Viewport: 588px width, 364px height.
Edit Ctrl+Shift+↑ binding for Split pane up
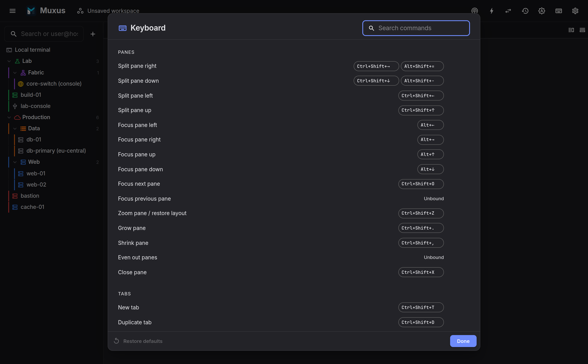[x=421, y=110]
